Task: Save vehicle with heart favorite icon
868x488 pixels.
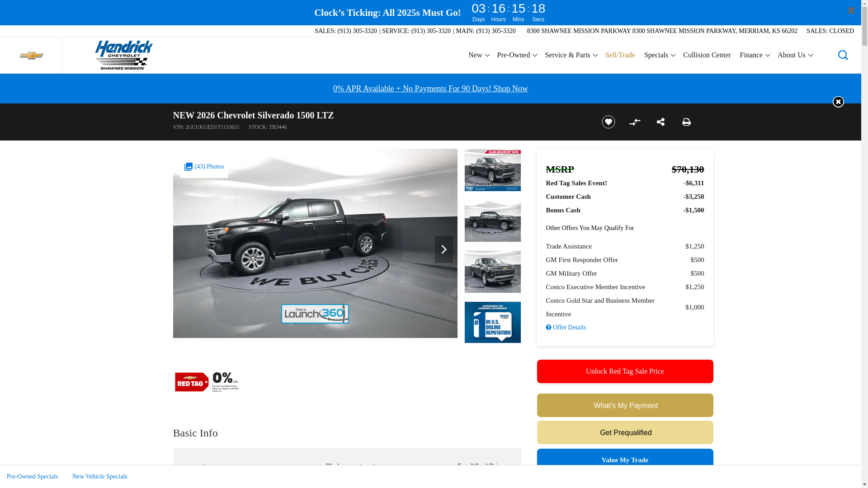Action: point(608,122)
